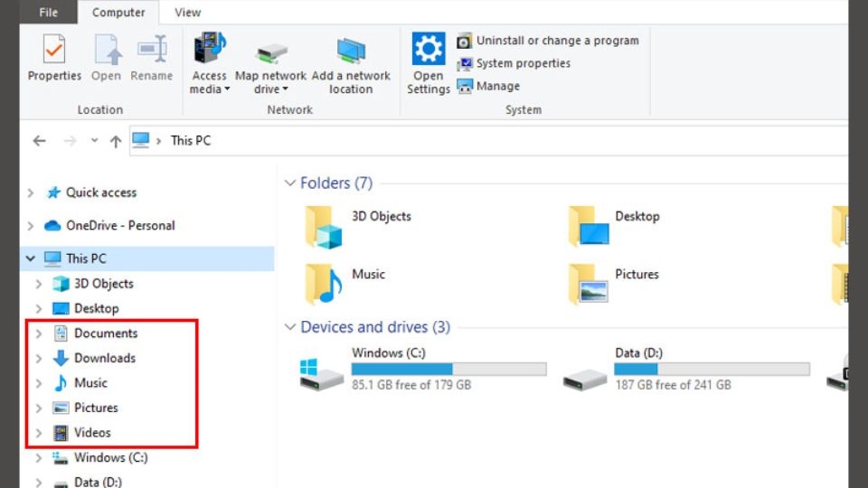
Task: Select the Desktop folder icon
Action: click(x=589, y=226)
